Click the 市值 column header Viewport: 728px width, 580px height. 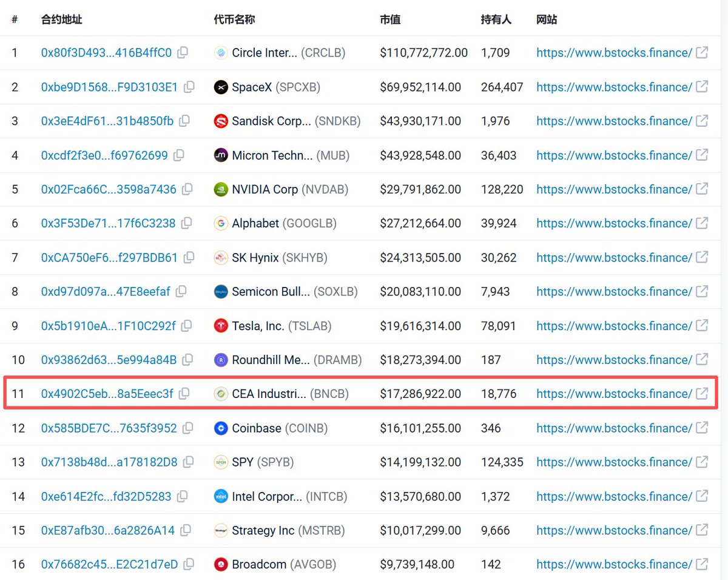390,19
